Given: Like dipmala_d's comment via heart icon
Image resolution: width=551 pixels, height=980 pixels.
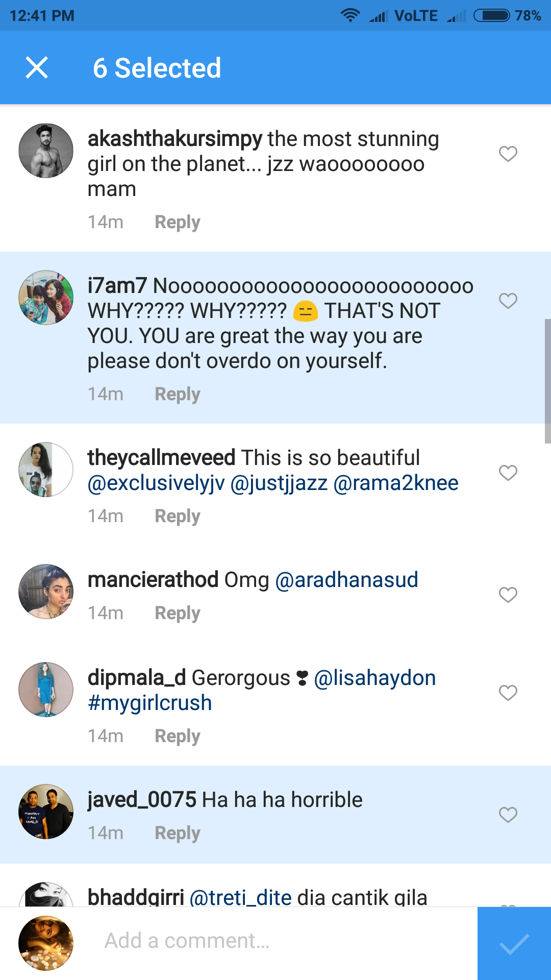Looking at the screenshot, I should [508, 693].
